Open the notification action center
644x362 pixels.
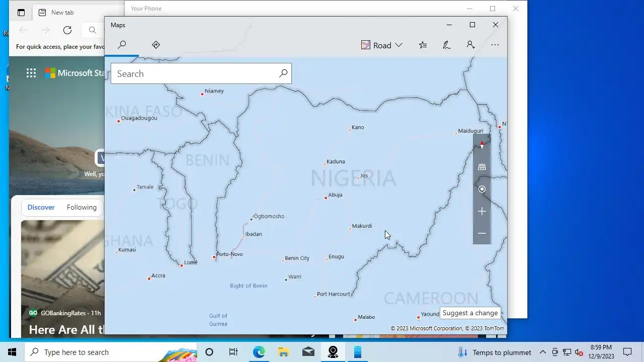pos(627,352)
